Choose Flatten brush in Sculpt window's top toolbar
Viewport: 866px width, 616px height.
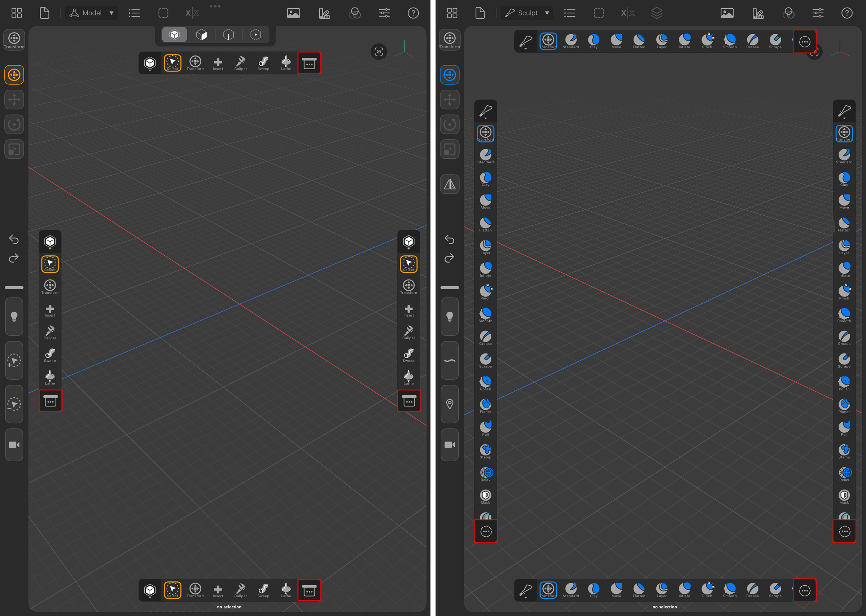click(639, 41)
